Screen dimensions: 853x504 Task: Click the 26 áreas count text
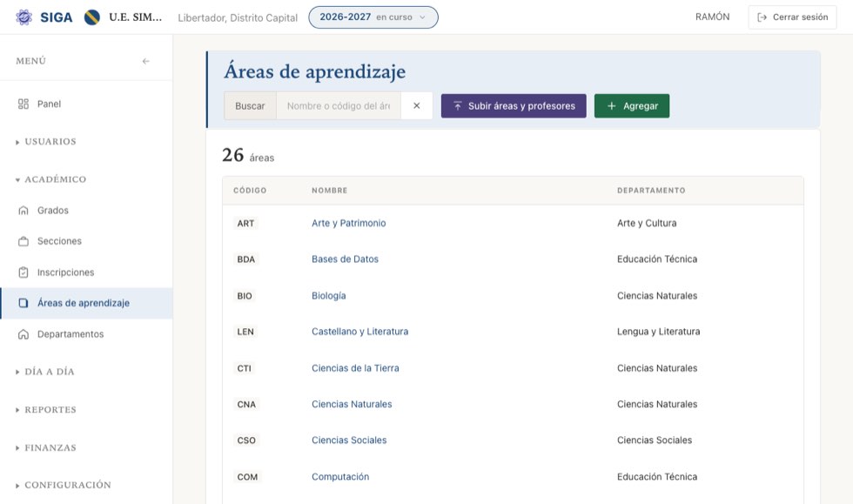tap(248, 156)
